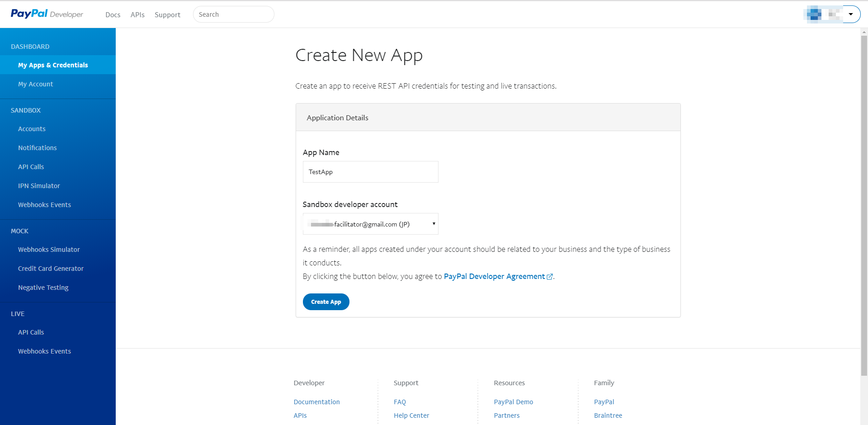Image resolution: width=868 pixels, height=425 pixels.
Task: Go to the Support menu item
Action: click(x=167, y=14)
